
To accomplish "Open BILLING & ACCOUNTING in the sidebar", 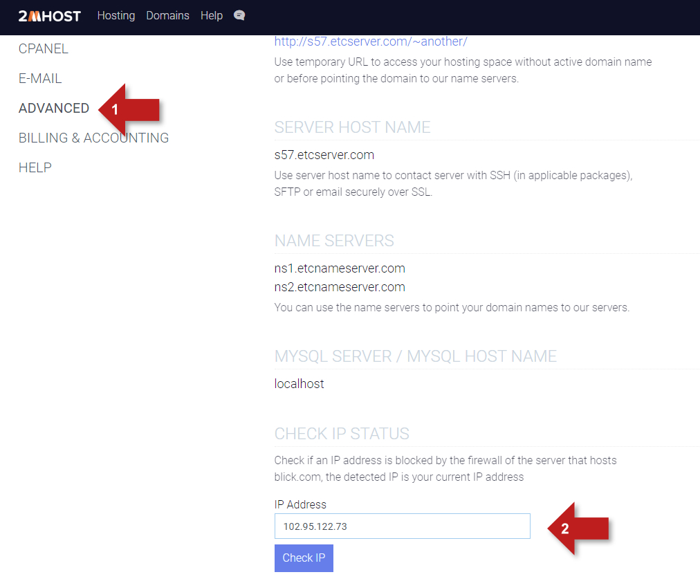I will [x=93, y=138].
